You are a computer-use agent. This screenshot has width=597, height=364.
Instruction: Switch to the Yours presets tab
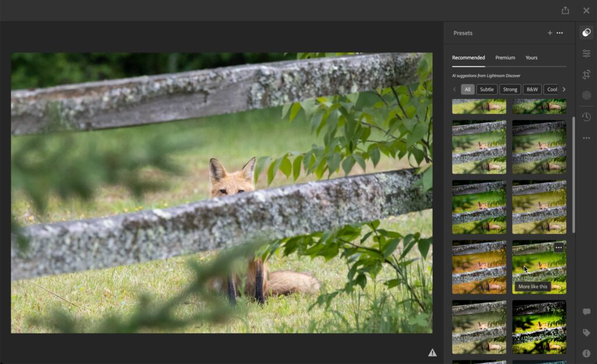tap(531, 58)
